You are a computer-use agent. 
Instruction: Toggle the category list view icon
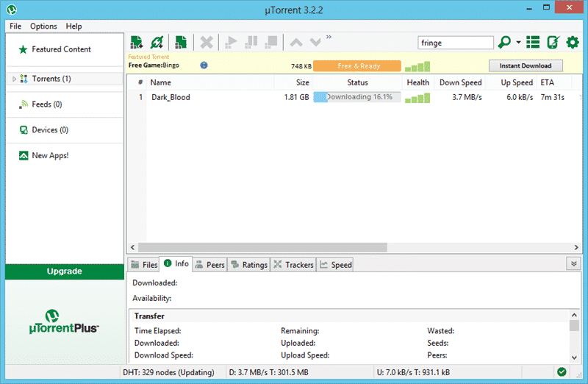pyautogui.click(x=533, y=43)
